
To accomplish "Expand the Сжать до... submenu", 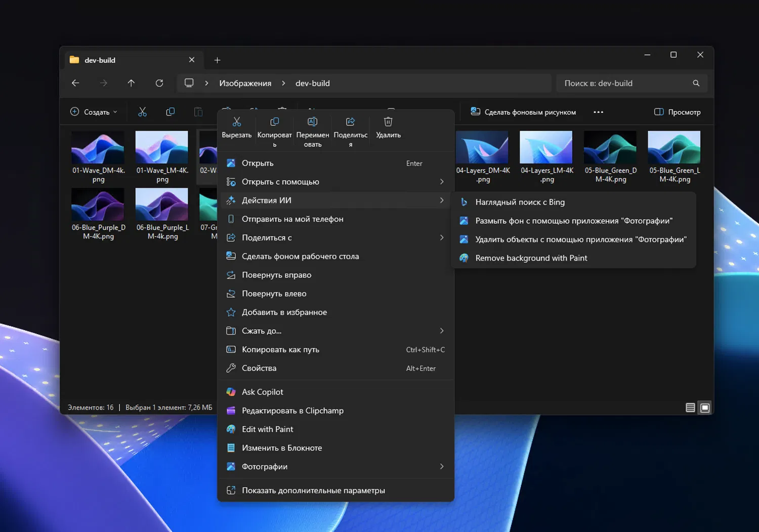I will (335, 331).
